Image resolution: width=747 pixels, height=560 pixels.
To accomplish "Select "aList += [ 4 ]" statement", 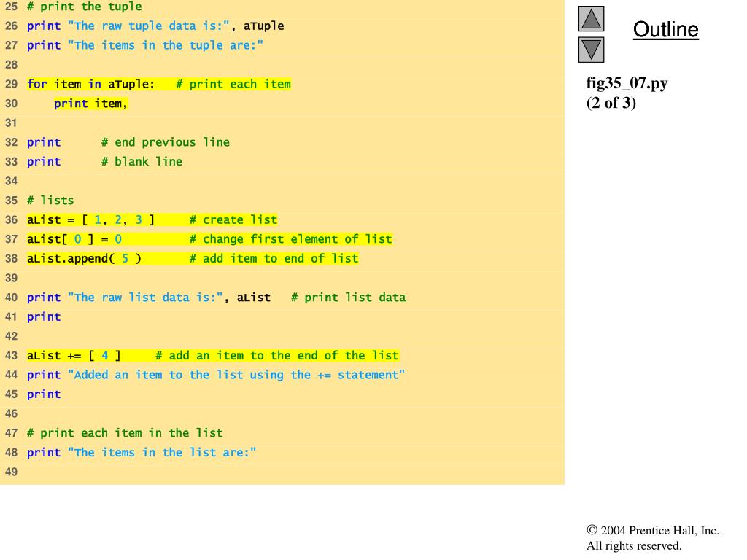I will (74, 356).
